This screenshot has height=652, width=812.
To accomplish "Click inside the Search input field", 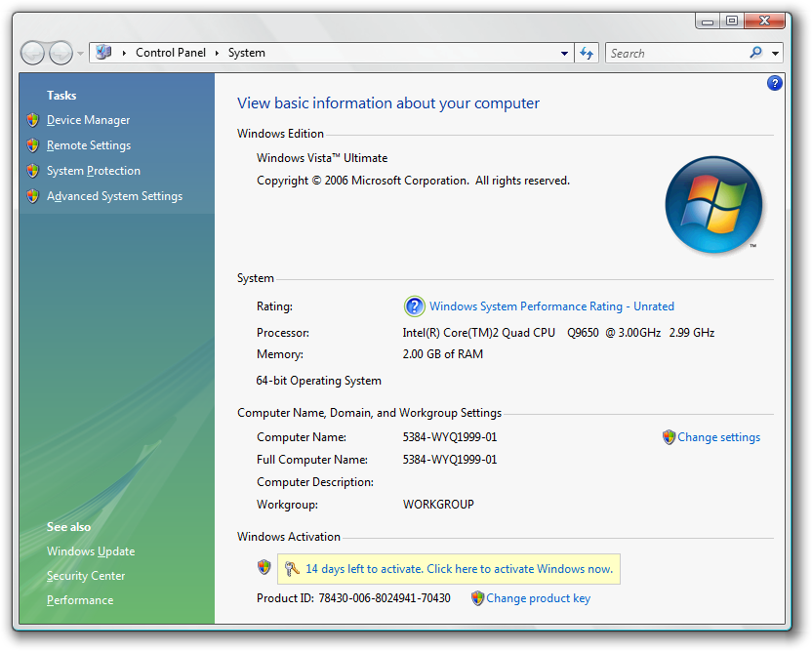I will tap(675, 54).
